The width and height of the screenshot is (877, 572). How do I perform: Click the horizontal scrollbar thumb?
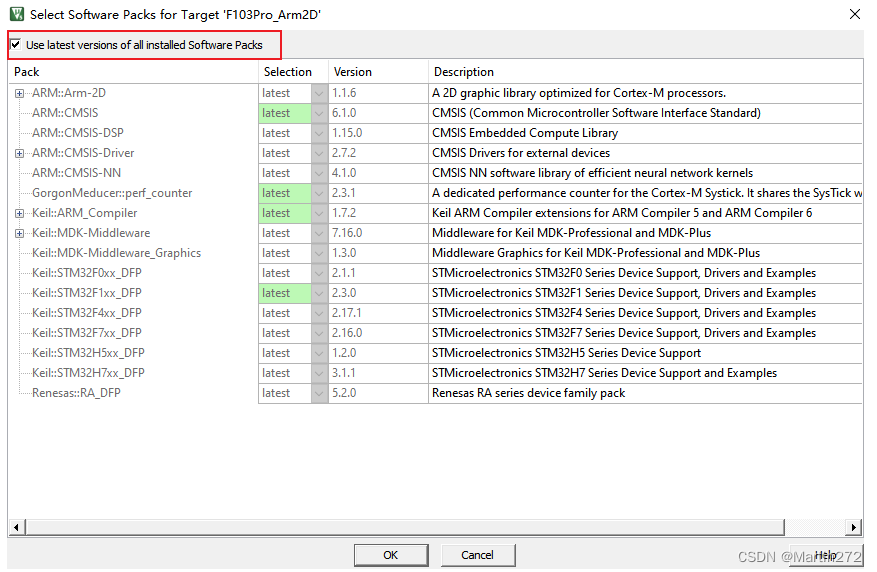[x=404, y=527]
